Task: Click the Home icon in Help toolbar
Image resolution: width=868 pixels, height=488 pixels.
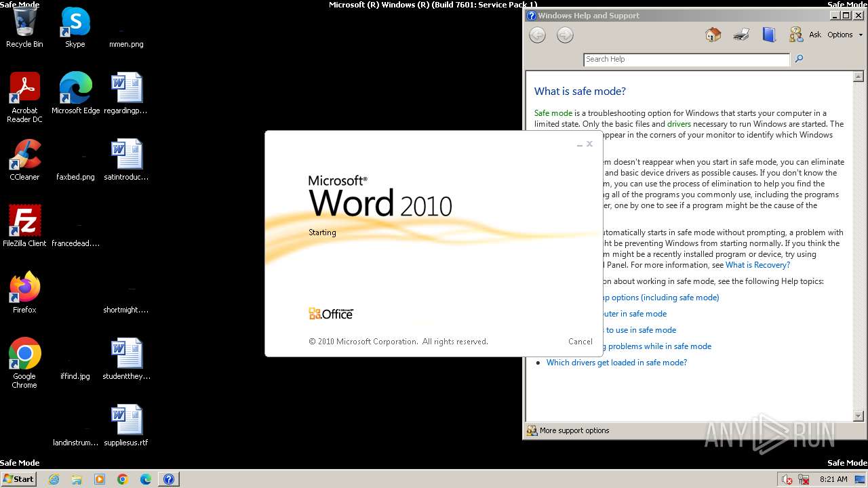Action: (x=713, y=35)
